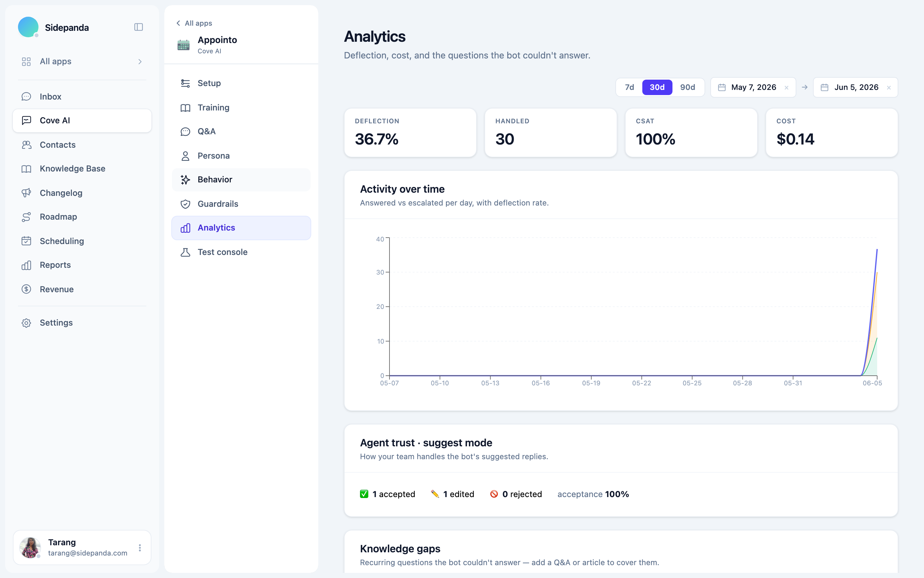The image size is (924, 578).
Task: Switch to the Training tab
Action: (x=241, y=108)
